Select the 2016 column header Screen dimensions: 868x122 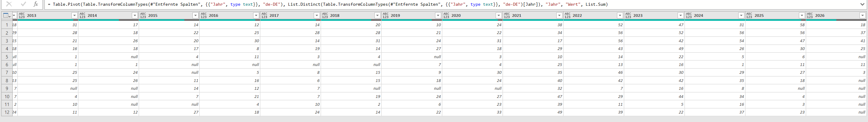pos(230,15)
